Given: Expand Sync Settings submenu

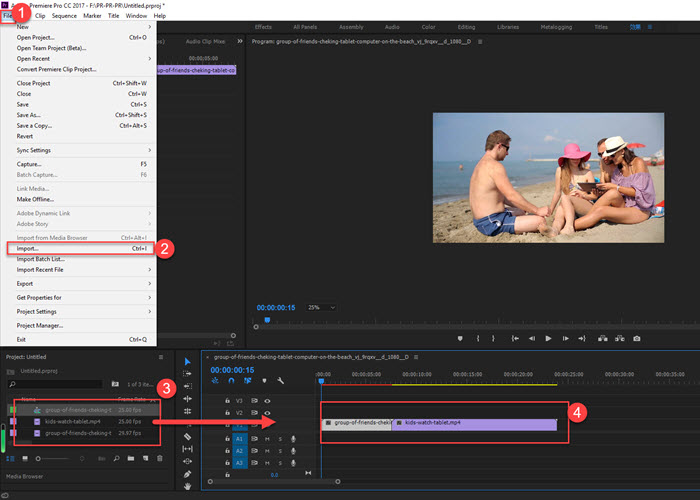Looking at the screenshot, I should tap(80, 150).
